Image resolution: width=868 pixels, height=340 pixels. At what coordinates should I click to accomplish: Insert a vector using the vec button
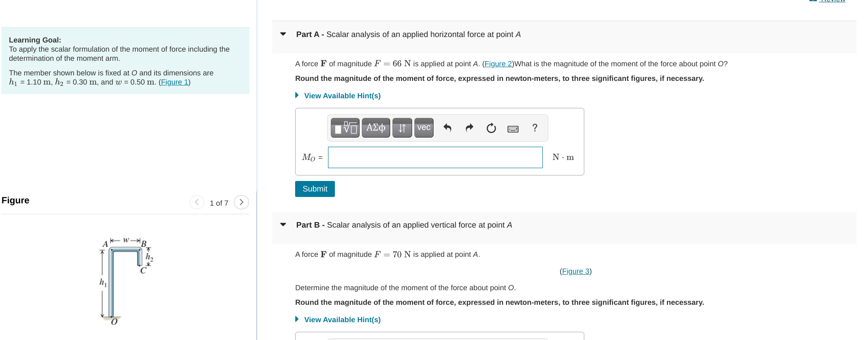(423, 128)
